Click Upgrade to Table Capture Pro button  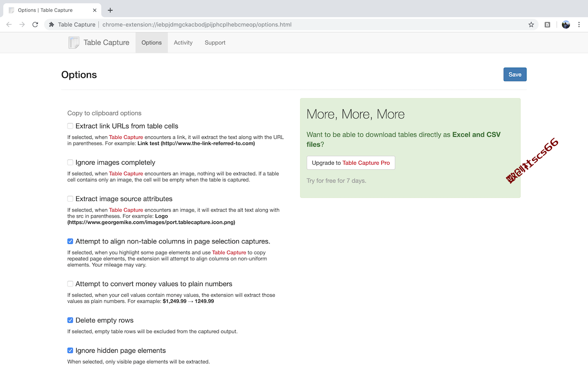click(351, 163)
